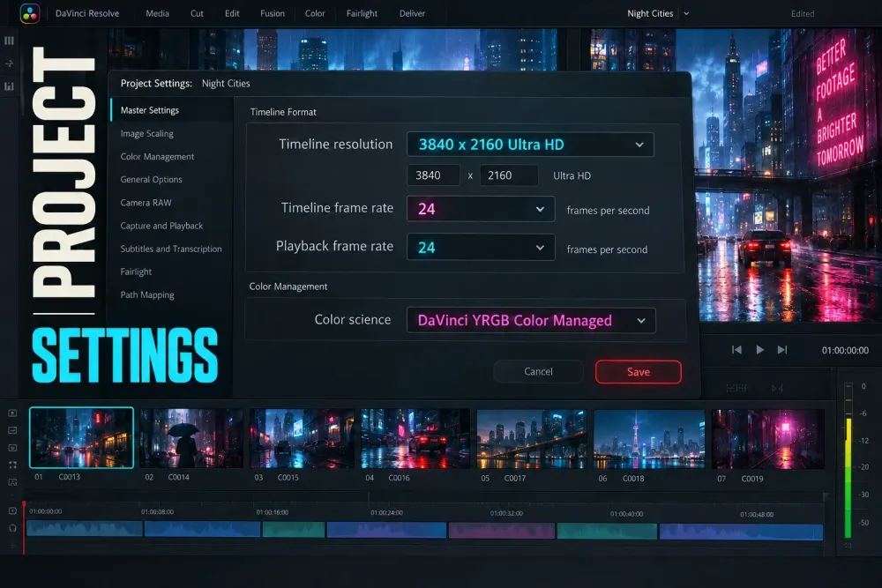The image size is (882, 588).
Task: Click the dotted grid icon below viewer transport
Action: click(736, 388)
